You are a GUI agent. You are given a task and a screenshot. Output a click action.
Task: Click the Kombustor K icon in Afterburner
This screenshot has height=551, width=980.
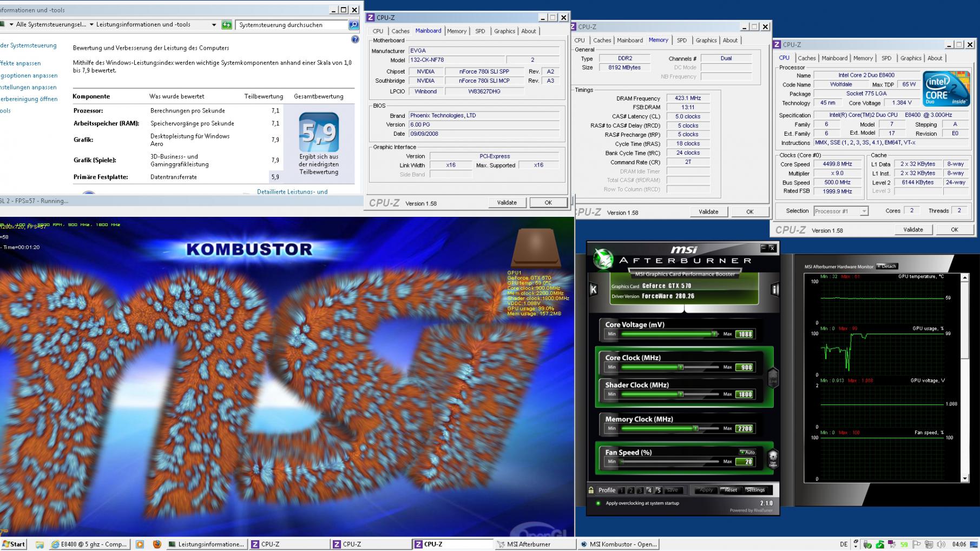[593, 289]
